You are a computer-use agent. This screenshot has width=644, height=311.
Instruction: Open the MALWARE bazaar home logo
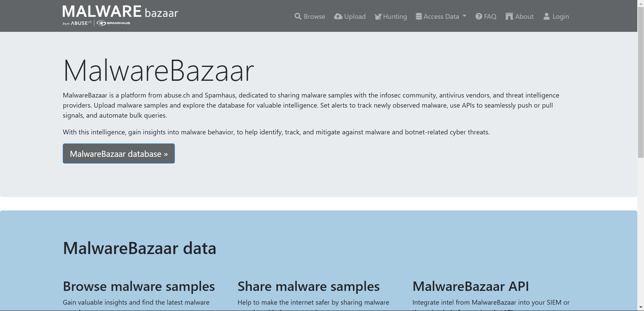[120, 15]
